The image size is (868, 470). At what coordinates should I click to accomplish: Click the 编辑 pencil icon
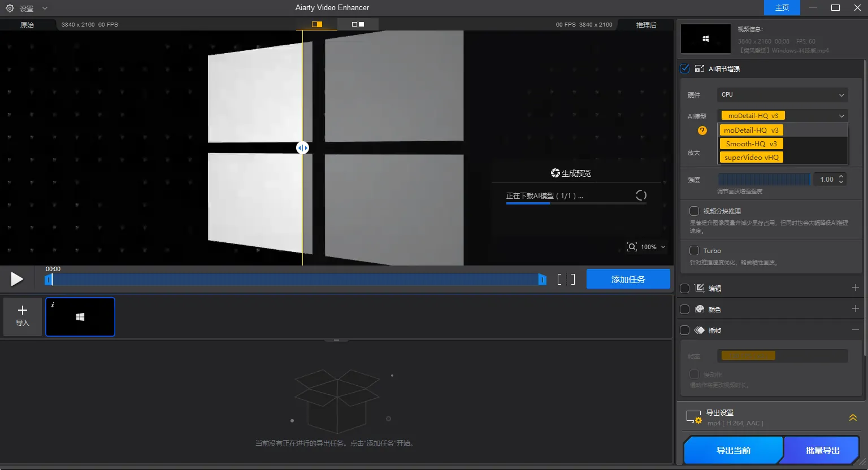tap(699, 288)
